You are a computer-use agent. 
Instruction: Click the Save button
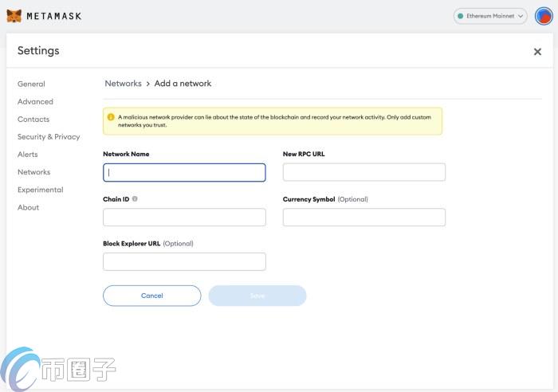coord(257,296)
